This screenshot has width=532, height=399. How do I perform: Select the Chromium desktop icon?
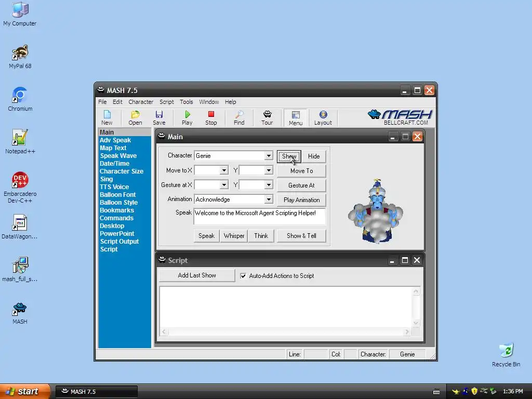pyautogui.click(x=20, y=99)
